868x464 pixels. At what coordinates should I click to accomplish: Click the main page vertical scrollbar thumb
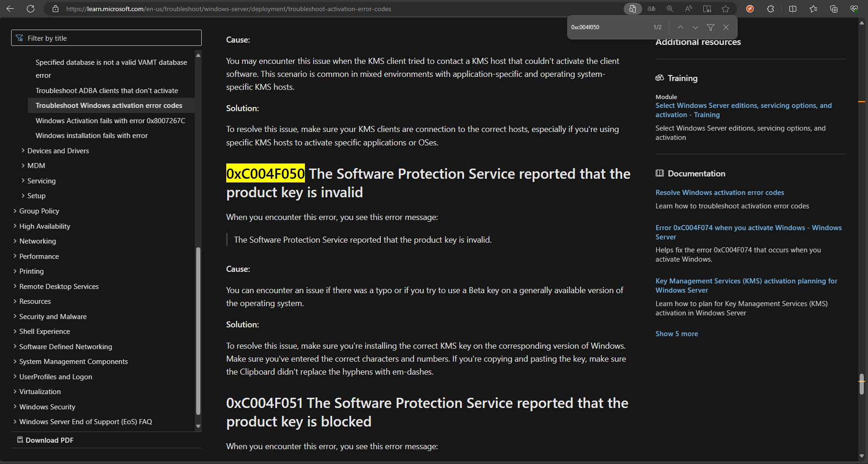pos(862,384)
